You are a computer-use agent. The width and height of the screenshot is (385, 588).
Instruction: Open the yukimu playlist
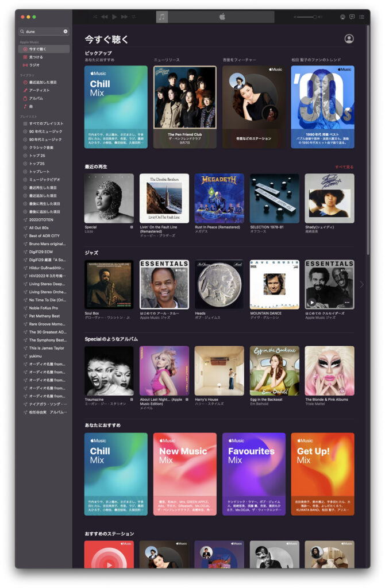click(44, 356)
